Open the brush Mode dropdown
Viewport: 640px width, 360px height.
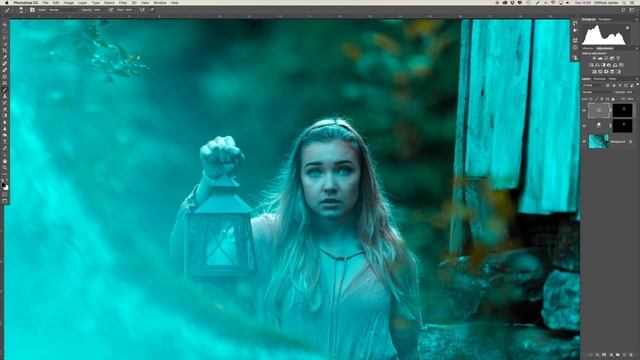click(63, 10)
